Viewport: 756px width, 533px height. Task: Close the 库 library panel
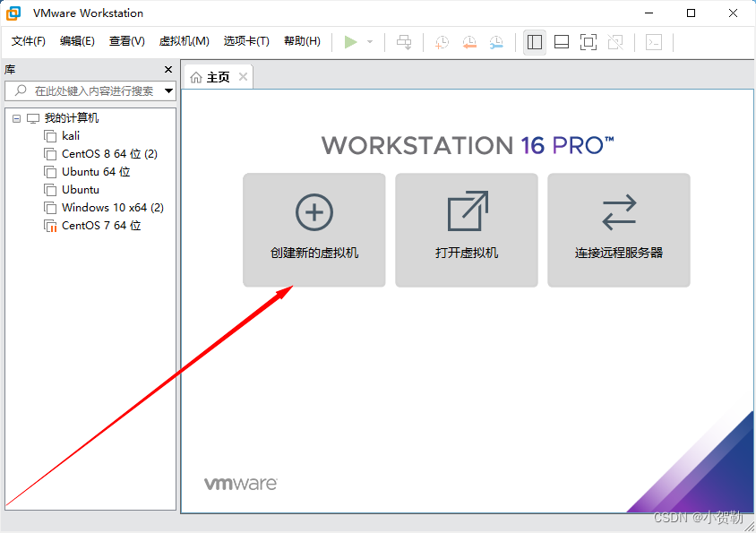(x=168, y=70)
